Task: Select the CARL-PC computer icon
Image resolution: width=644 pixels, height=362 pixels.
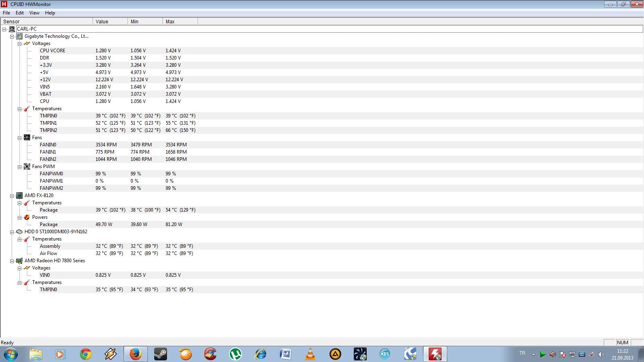Action: (12, 29)
